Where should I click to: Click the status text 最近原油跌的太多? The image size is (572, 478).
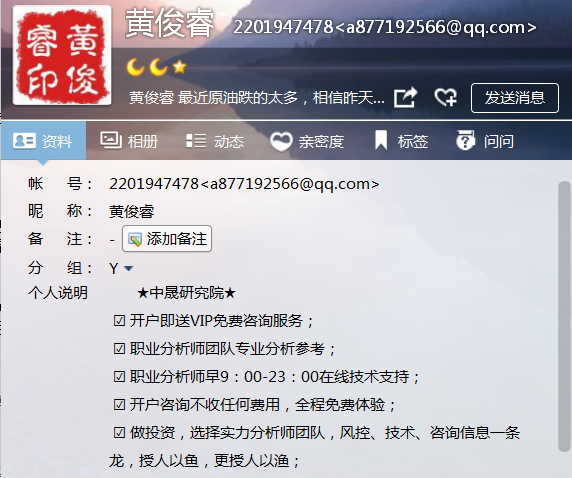coord(256,97)
